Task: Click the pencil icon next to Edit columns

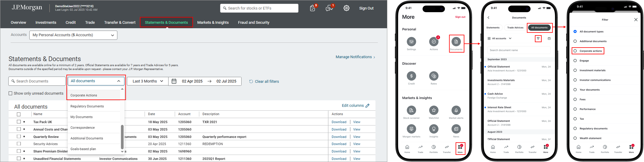Action: (x=368, y=106)
